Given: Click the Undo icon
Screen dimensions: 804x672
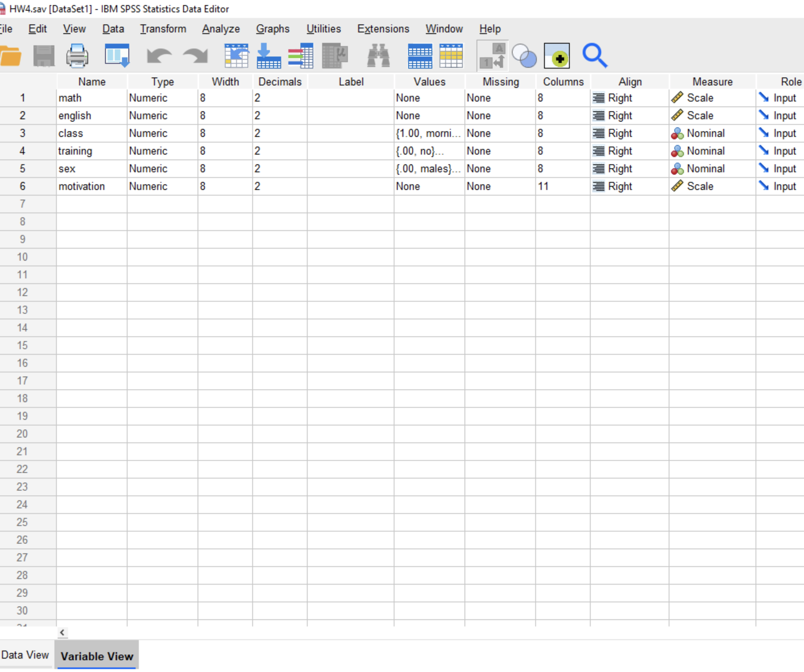Looking at the screenshot, I should click(158, 55).
